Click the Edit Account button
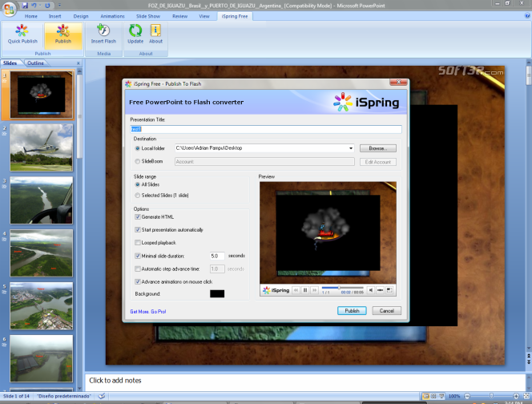The height and width of the screenshot is (404, 532). point(378,162)
